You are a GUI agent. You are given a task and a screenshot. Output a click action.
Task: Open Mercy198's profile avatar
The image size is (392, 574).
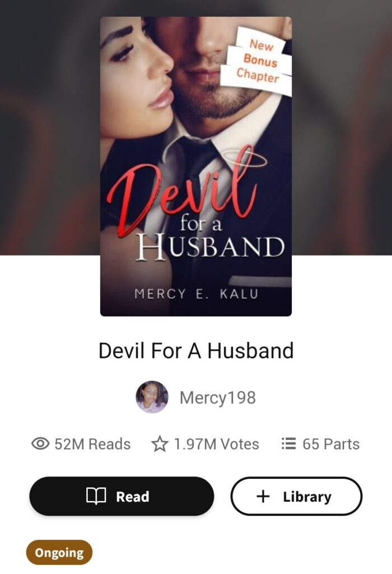152,397
